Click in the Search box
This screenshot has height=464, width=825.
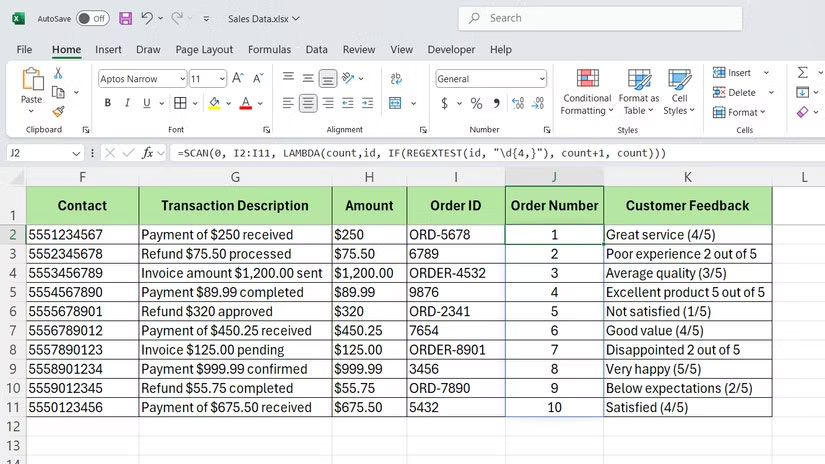point(600,18)
